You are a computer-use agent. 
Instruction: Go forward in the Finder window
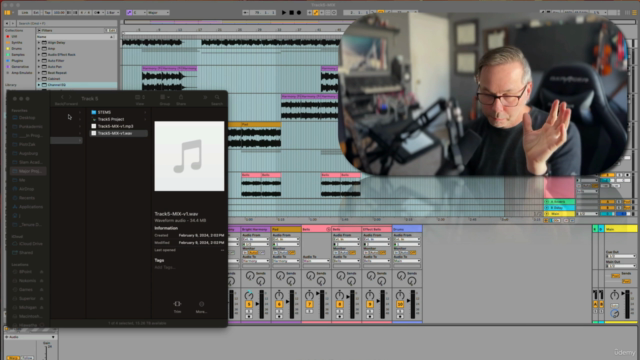coord(70,98)
